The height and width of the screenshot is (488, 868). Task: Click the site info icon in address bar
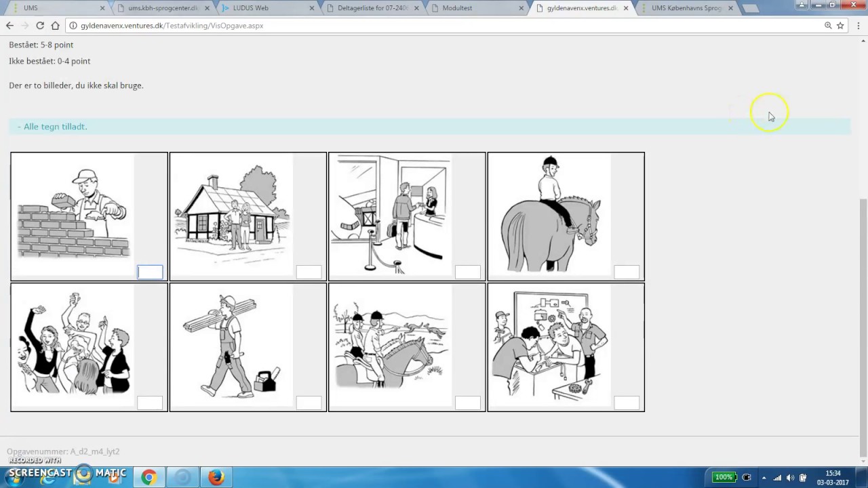(73, 26)
